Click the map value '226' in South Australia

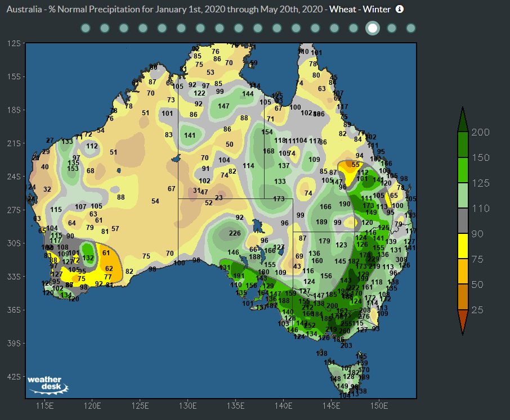pos(235,233)
